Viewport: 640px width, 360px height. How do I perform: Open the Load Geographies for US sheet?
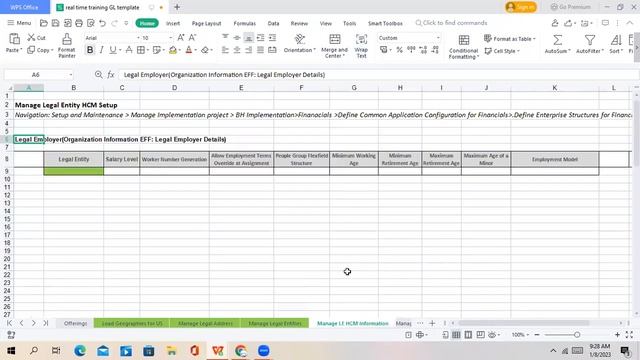coord(132,323)
